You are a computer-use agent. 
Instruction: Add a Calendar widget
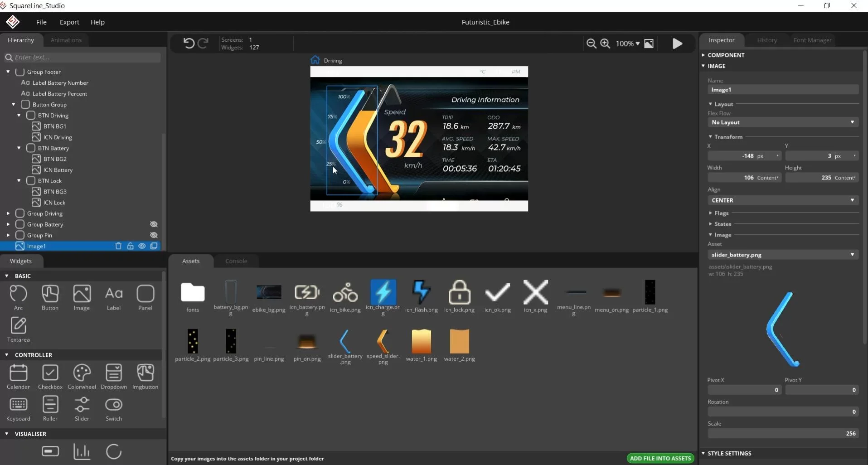click(x=18, y=377)
